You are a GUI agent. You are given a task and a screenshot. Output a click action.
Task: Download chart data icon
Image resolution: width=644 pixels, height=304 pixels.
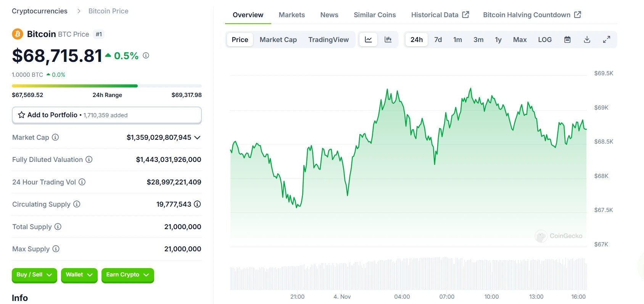tap(587, 40)
